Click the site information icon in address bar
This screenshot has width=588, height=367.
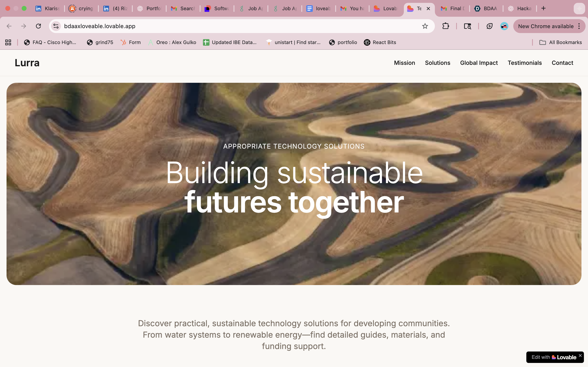[56, 26]
